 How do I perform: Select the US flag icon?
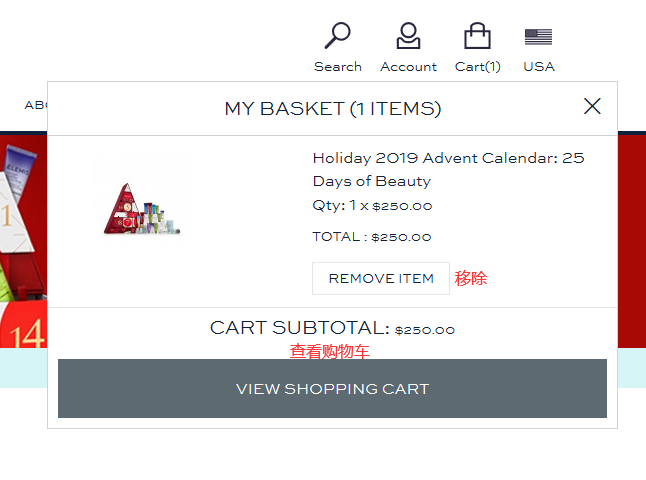pos(538,37)
